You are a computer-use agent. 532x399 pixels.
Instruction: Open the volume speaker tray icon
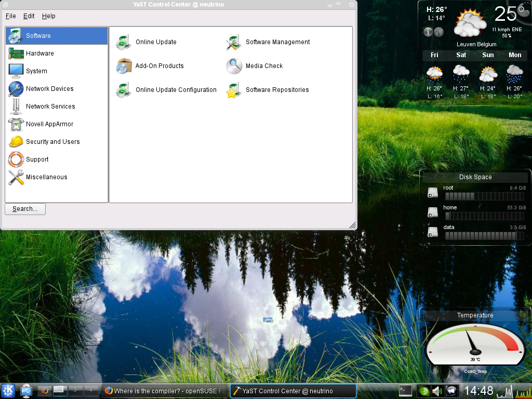tap(437, 391)
